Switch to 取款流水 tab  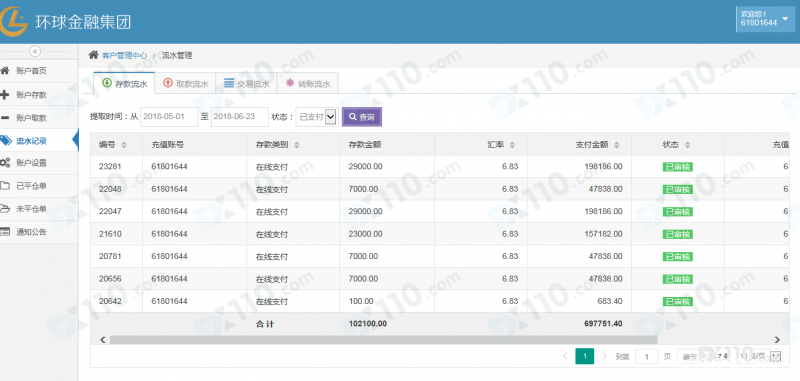click(x=185, y=83)
